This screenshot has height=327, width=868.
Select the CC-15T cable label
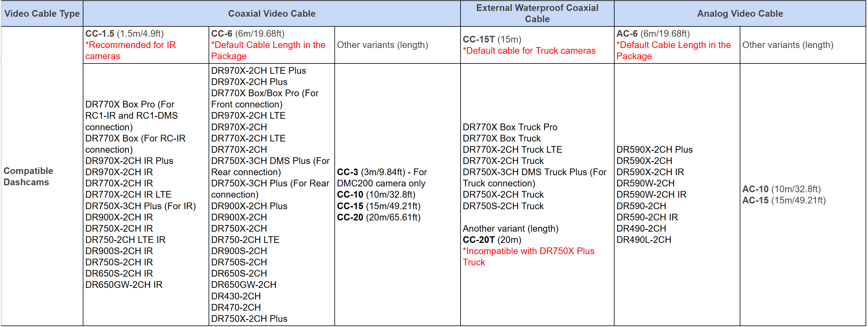(x=478, y=39)
